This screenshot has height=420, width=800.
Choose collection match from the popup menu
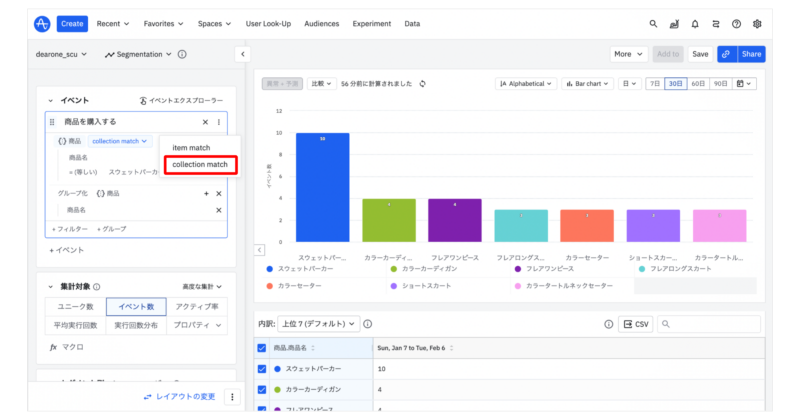200,164
